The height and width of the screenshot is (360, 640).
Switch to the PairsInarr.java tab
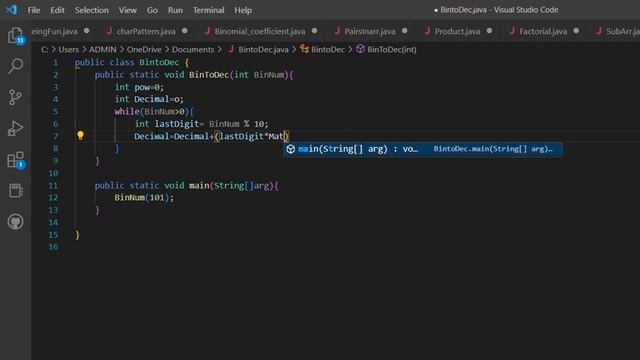click(x=370, y=31)
